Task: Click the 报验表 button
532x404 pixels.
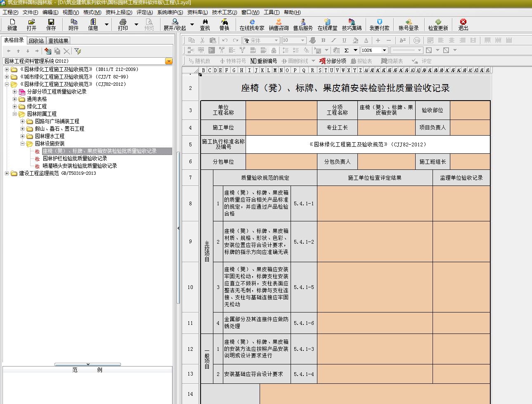Action: (x=362, y=61)
